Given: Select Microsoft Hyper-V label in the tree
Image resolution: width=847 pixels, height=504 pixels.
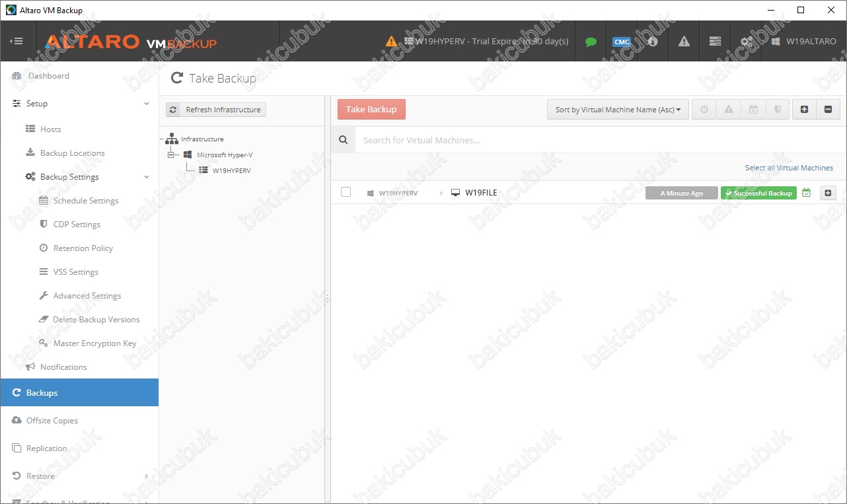Looking at the screenshot, I should point(225,155).
